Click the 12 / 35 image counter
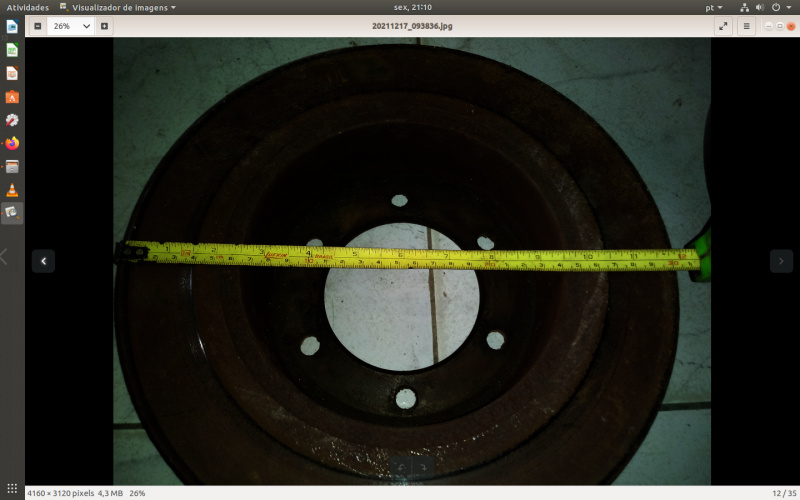 click(x=784, y=493)
